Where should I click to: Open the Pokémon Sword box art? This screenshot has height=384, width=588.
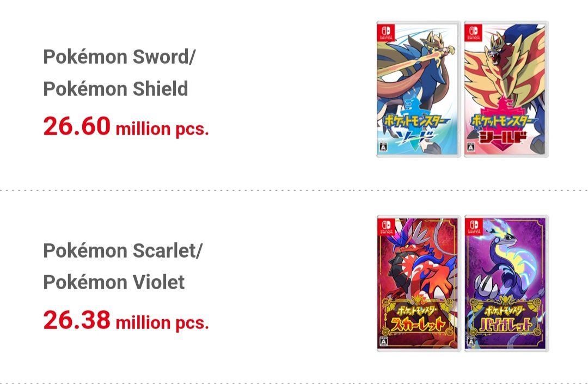[419, 89]
